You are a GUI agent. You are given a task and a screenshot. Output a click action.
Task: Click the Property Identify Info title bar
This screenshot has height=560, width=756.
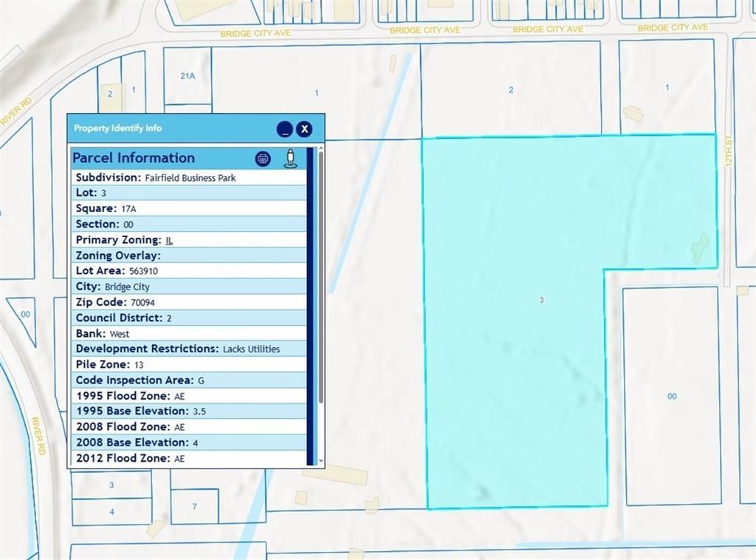pos(170,129)
